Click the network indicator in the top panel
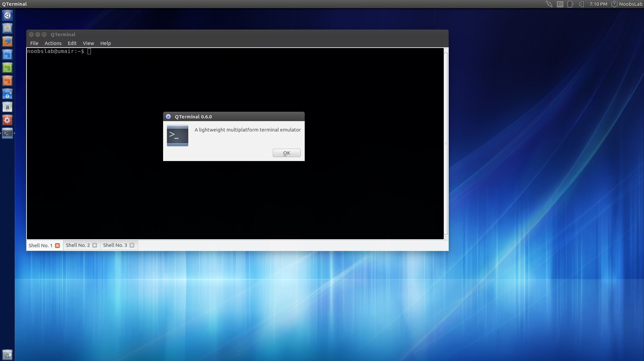Screen dimensions: 644x361 tap(549, 4)
